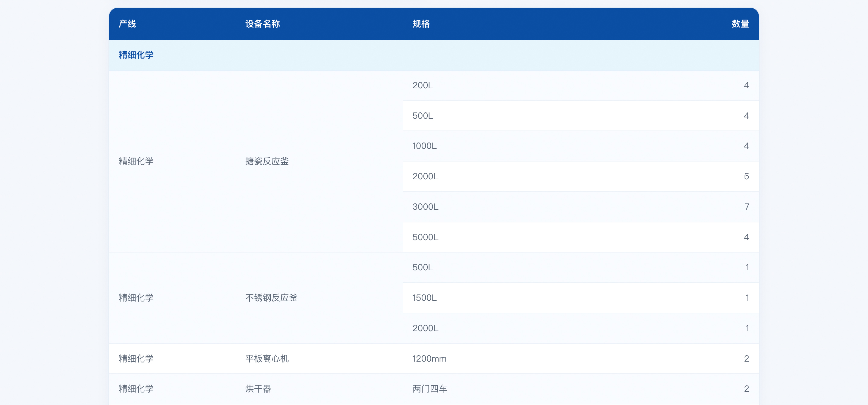Click quantity 4 in the 1000L row

(746, 146)
